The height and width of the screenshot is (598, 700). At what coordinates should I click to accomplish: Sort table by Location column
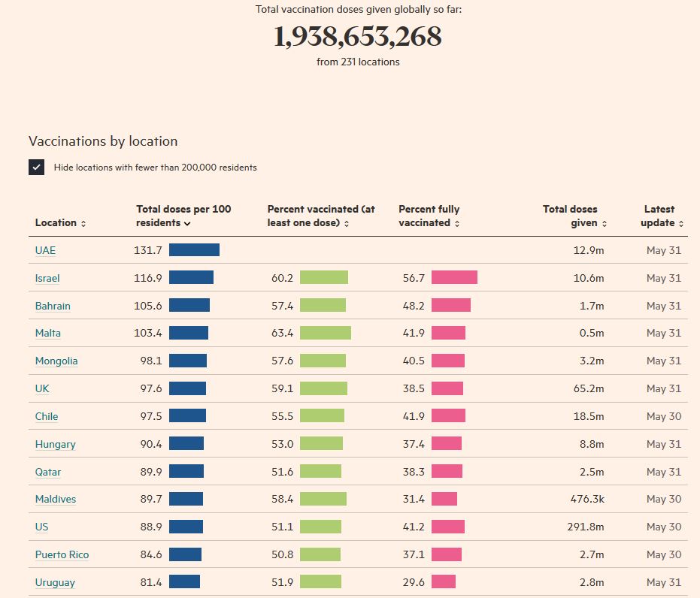tap(60, 223)
